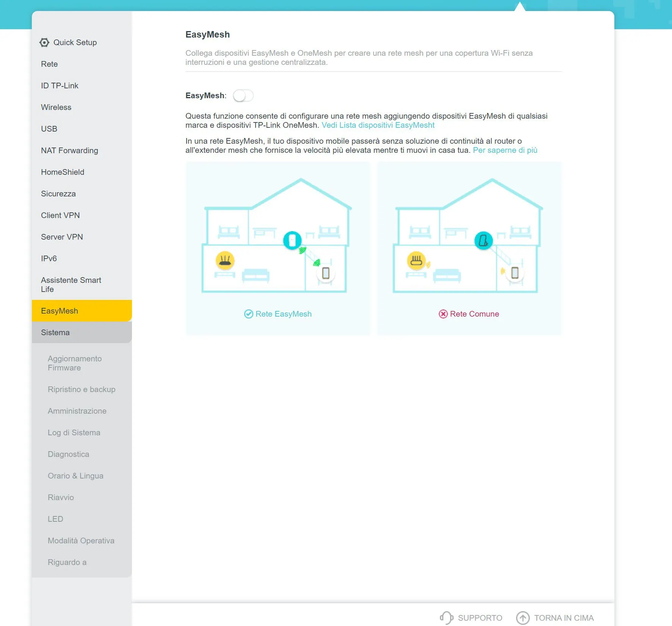The image size is (672, 626).
Task: Enable the EasyMesh toggle switch
Action: pos(243,96)
